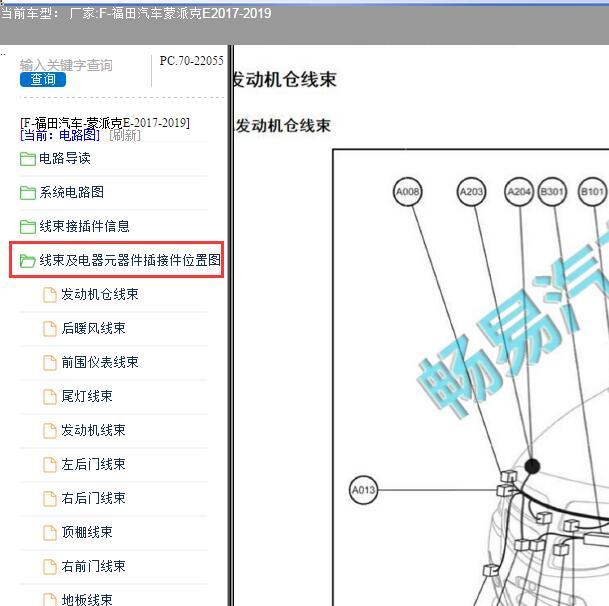The height and width of the screenshot is (606, 609).
Task: Click document icon beside 后暖风线束
Action: 50,329
